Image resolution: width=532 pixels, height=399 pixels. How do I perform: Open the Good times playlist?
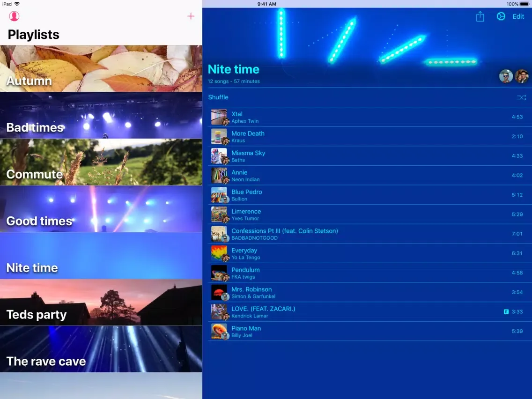(101, 209)
